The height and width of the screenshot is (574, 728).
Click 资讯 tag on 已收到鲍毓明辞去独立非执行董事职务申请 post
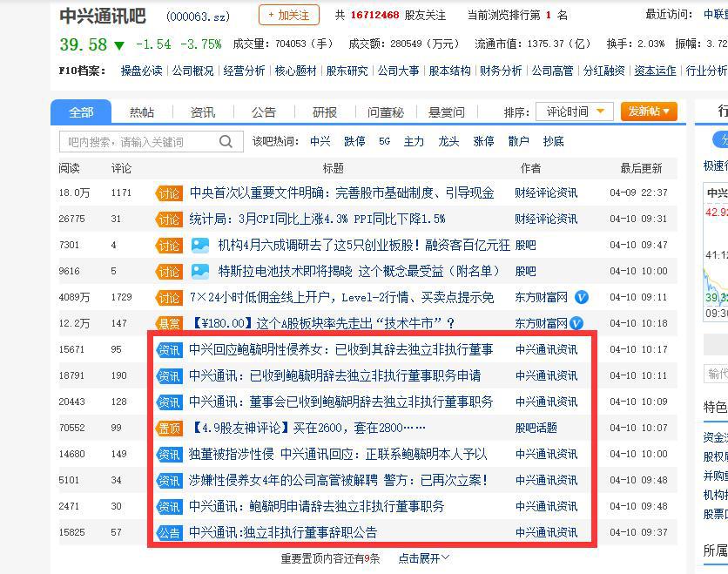(168, 375)
